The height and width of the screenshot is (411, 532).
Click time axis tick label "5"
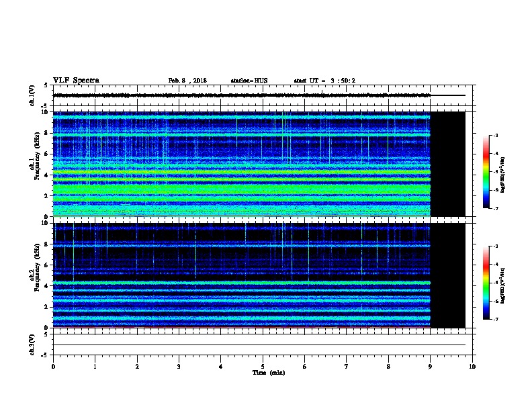[263, 366]
